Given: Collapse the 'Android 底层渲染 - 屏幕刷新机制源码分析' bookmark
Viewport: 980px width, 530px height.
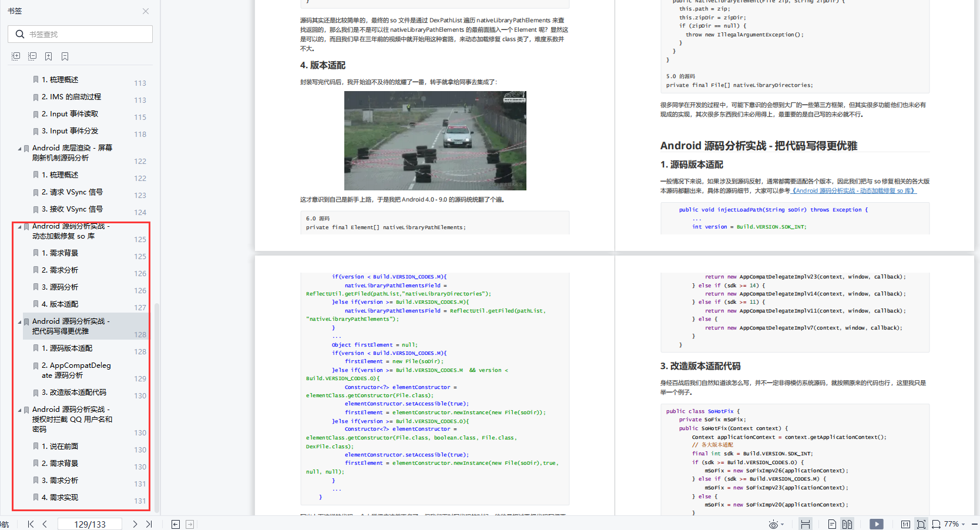Looking at the screenshot, I should pos(19,149).
